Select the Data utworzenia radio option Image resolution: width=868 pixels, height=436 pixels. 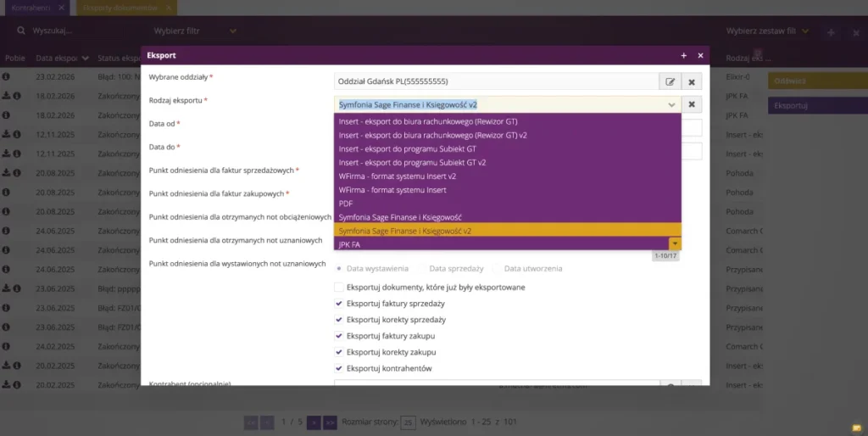click(x=497, y=268)
